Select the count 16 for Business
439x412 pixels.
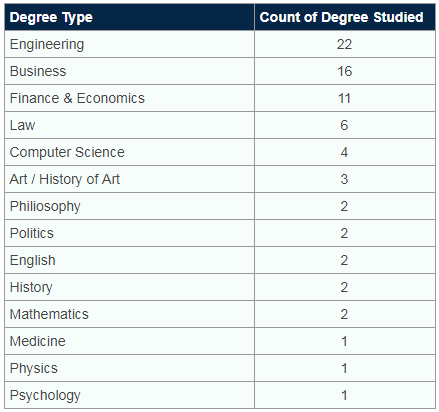(345, 71)
